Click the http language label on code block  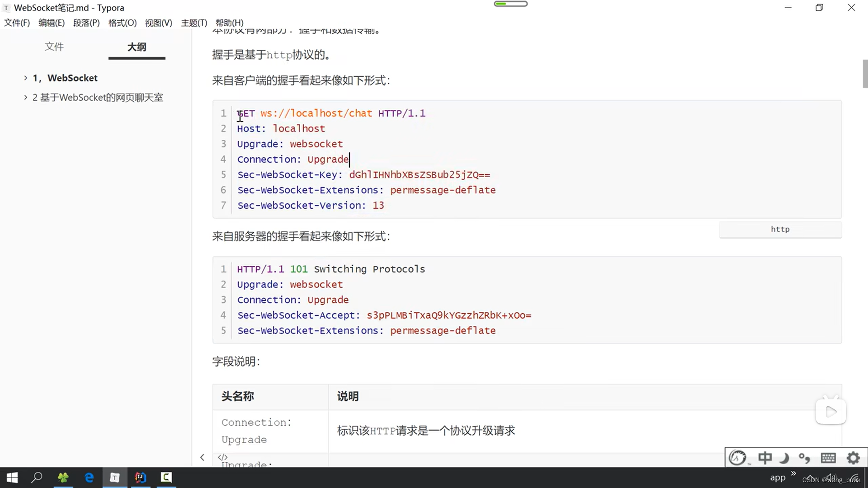click(x=780, y=229)
